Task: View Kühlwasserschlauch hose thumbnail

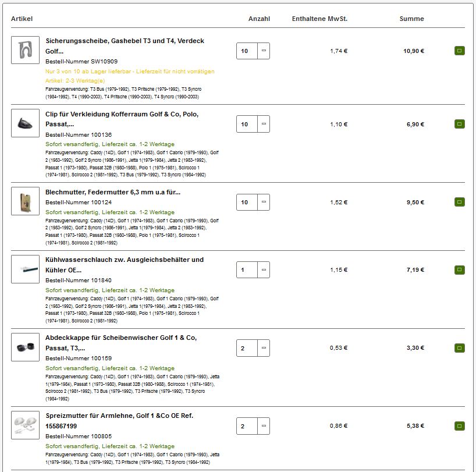Action: pos(25,269)
